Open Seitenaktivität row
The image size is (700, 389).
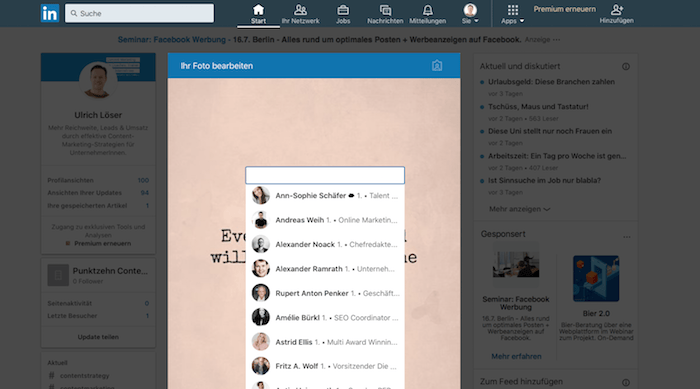98,303
